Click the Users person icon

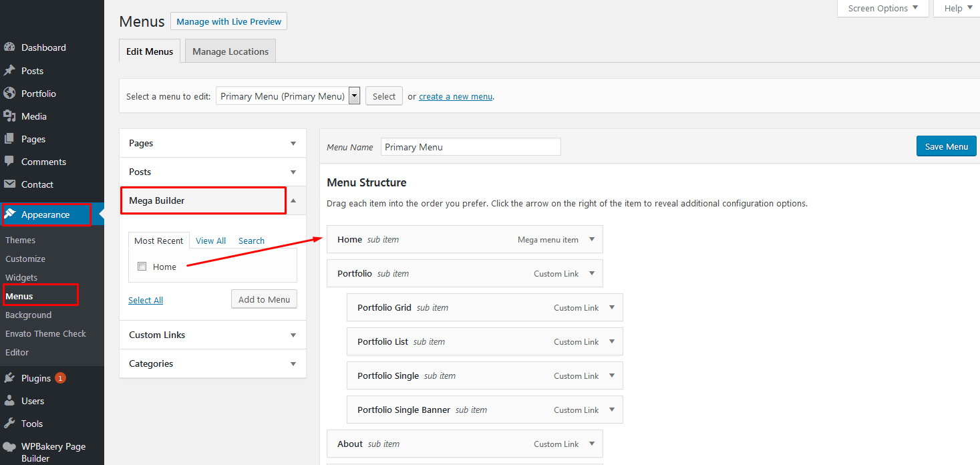pyautogui.click(x=9, y=401)
